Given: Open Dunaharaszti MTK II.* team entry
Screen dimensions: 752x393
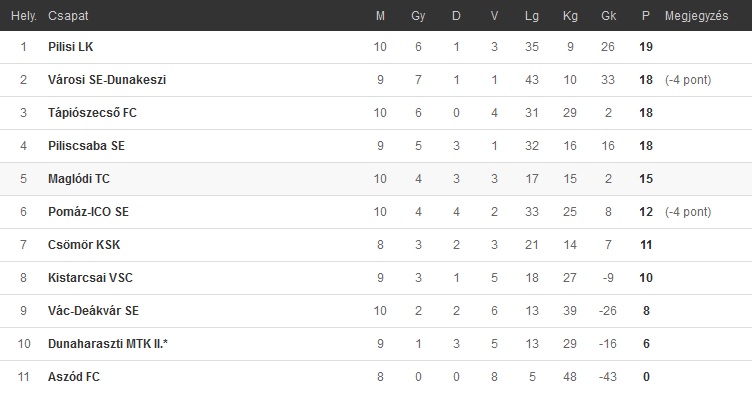Looking at the screenshot, I should pos(108,344).
